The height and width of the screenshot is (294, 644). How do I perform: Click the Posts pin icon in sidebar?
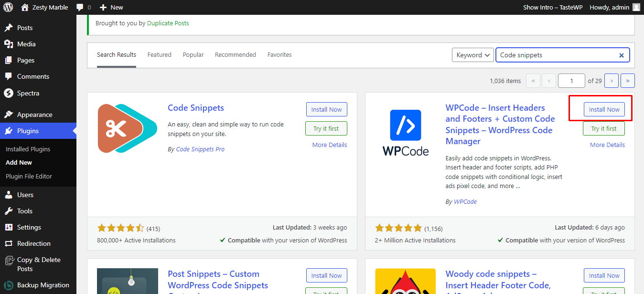[9, 28]
